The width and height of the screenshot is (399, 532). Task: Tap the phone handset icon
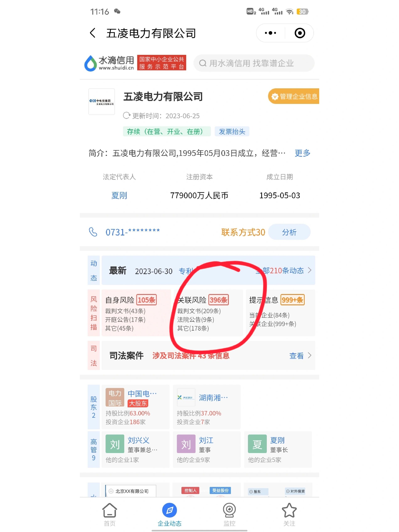tap(93, 232)
